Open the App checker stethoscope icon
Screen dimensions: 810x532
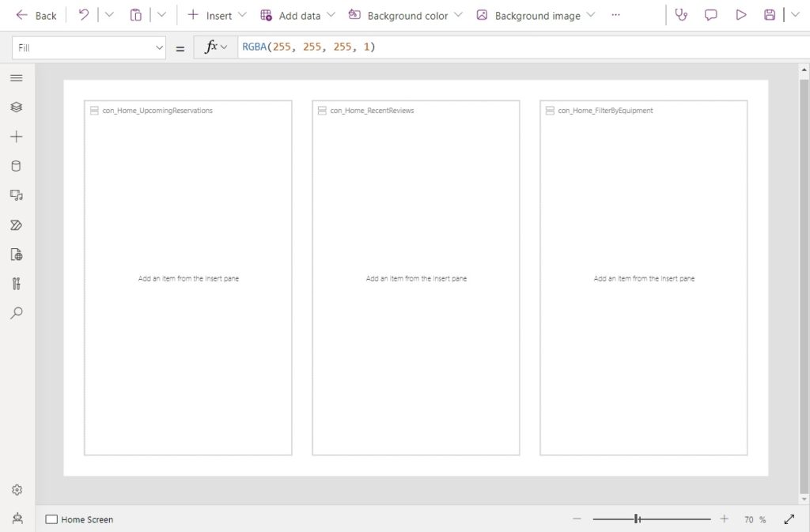pos(681,15)
